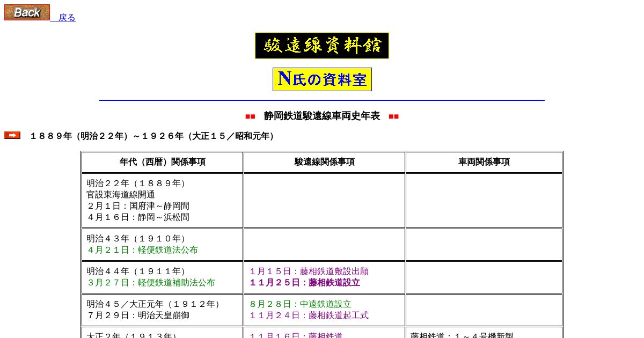Select the green entry 3月27日:軽便鉄道補助法公布
The image size is (644, 338).
pyautogui.click(x=151, y=283)
